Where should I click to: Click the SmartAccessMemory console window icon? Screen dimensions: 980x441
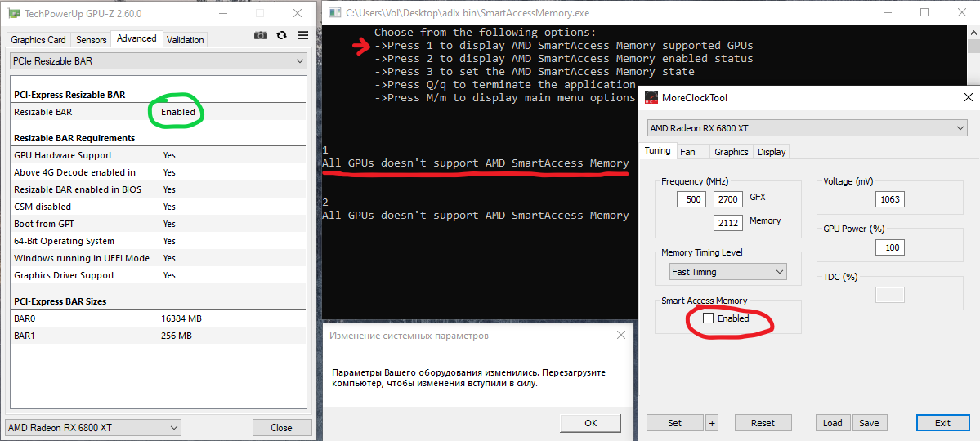(x=334, y=12)
